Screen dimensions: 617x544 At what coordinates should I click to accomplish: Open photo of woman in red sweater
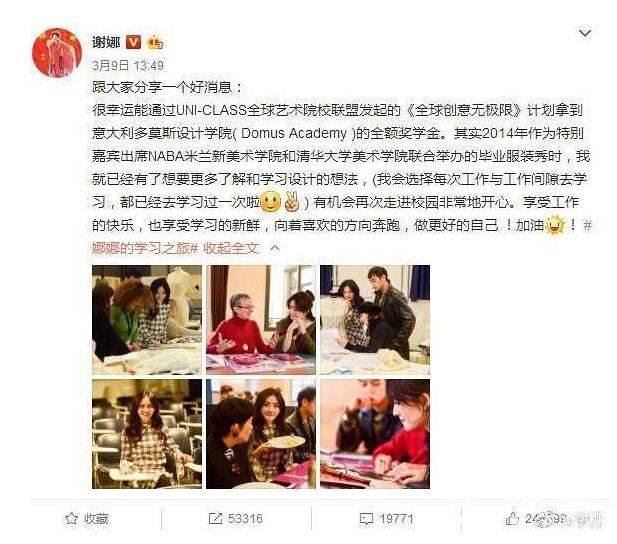261,320
